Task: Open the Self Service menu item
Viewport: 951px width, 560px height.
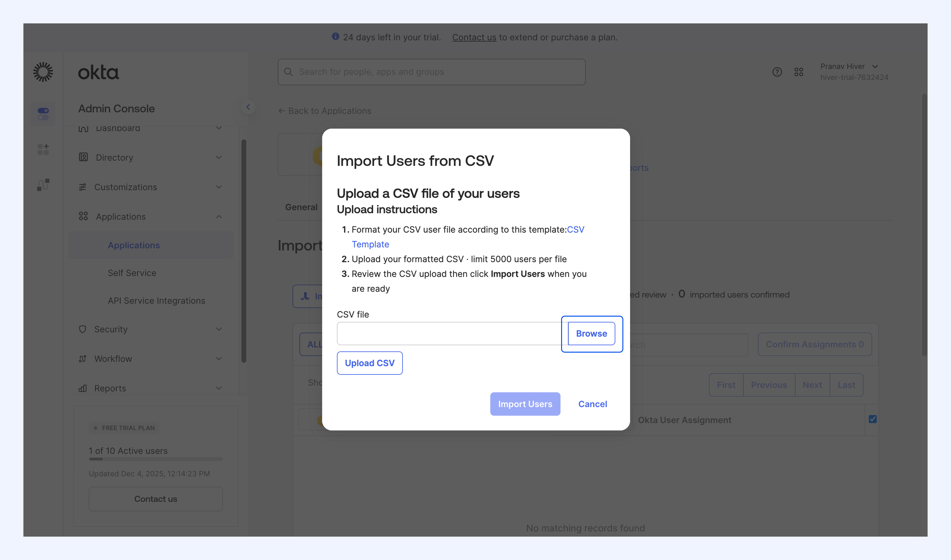Action: 132,273
